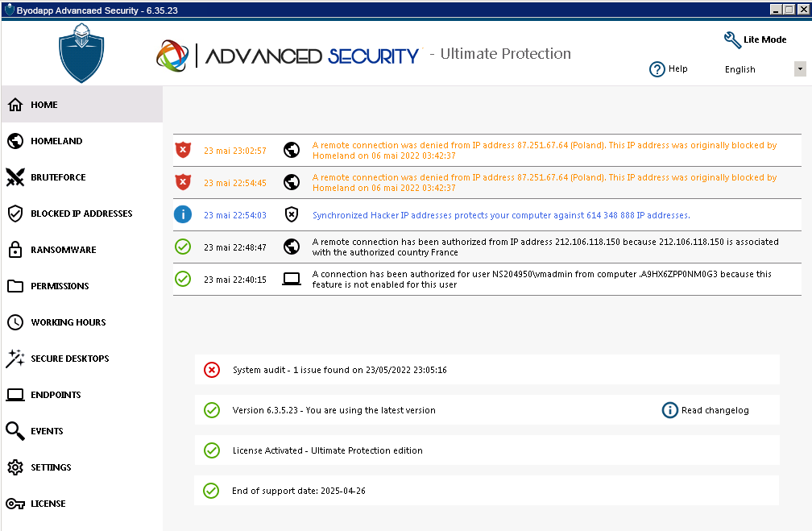Click the Blocked IP Addresses shield icon
Image resolution: width=812 pixels, height=531 pixels.
tap(15, 214)
